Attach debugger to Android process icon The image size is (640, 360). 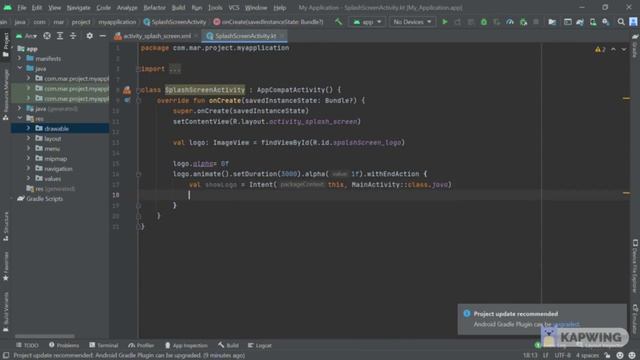point(523,22)
